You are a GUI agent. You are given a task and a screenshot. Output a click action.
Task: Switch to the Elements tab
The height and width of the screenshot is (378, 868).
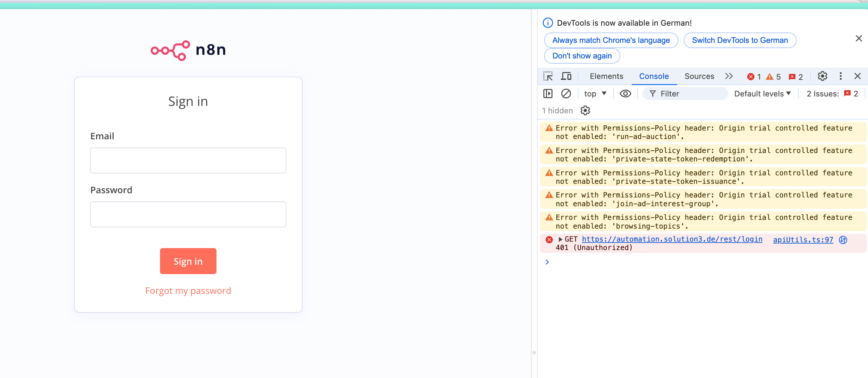[606, 76]
